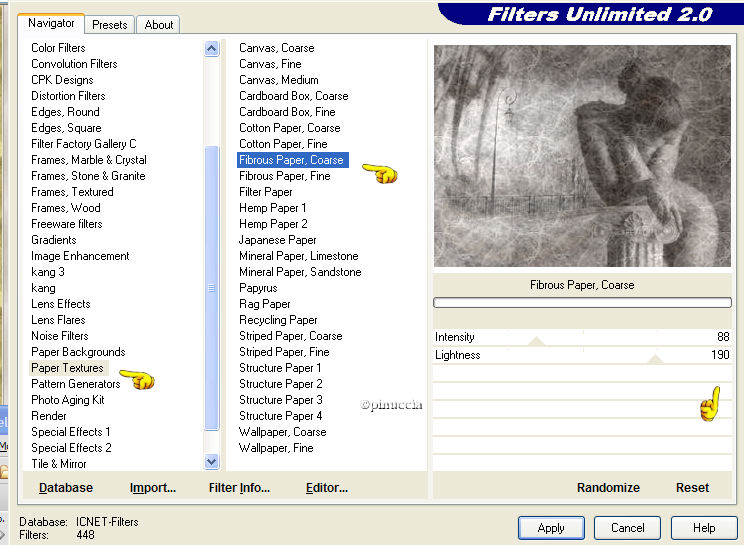Click the Import... button
This screenshot has height=546, width=749.
(x=153, y=488)
